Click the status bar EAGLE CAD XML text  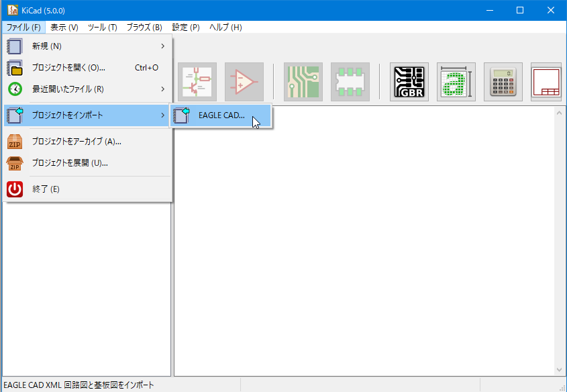[79, 385]
